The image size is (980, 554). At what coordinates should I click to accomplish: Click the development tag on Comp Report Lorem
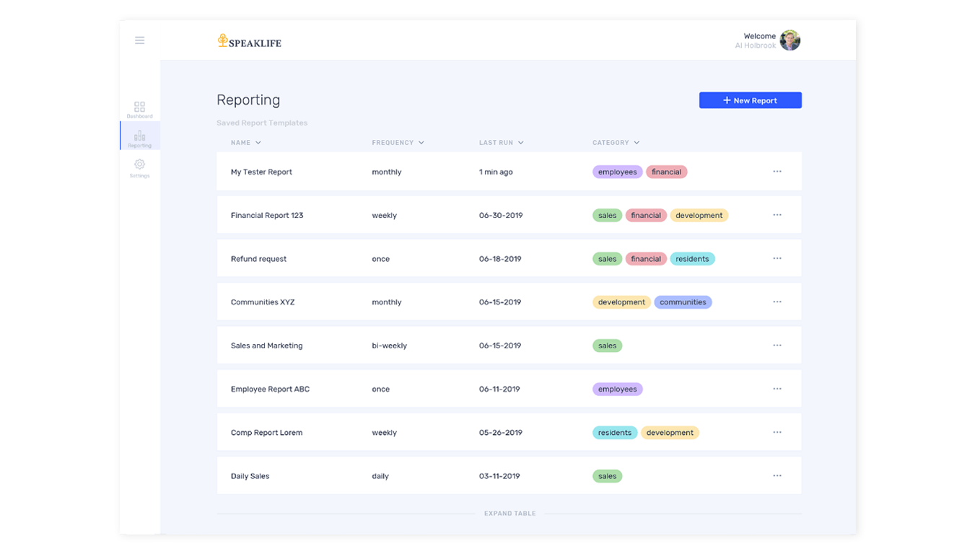point(670,433)
